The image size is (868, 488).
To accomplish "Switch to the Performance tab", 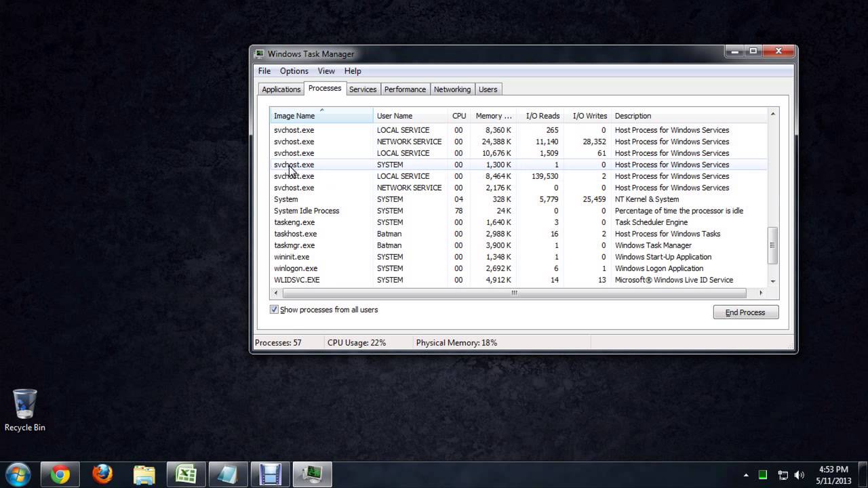I will (x=405, y=89).
